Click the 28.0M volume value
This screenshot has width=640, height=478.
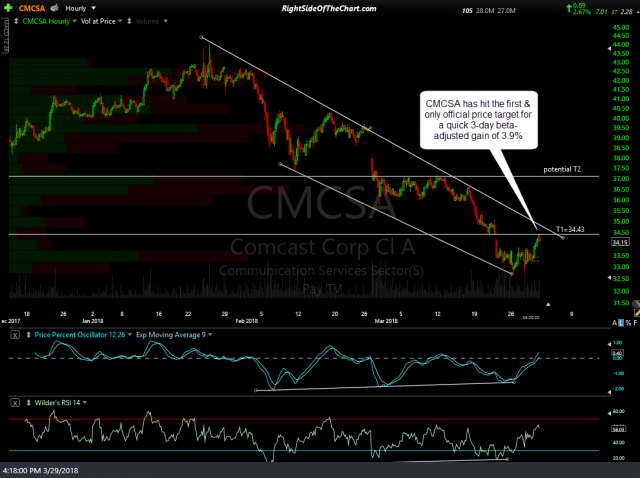[485, 11]
